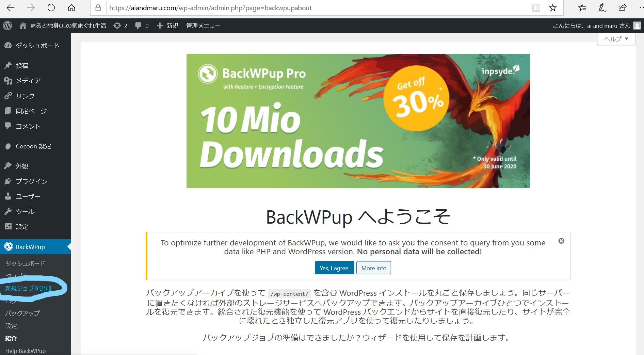Select the BackWPup sidebar menu
644x355 pixels.
pyautogui.click(x=35, y=247)
